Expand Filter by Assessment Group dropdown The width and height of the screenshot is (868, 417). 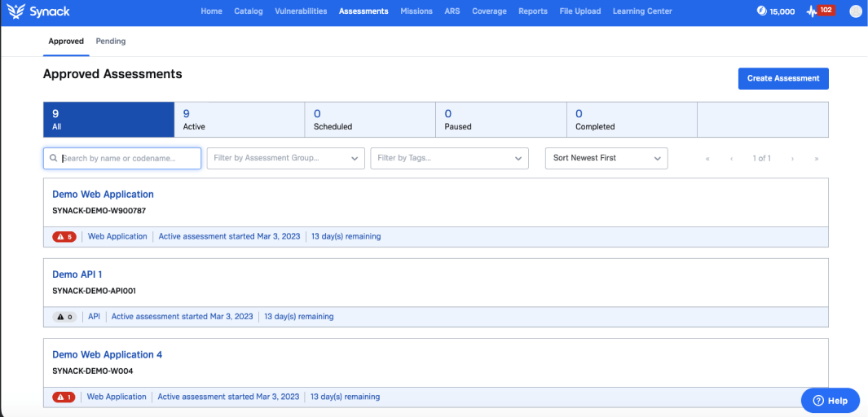[285, 158]
